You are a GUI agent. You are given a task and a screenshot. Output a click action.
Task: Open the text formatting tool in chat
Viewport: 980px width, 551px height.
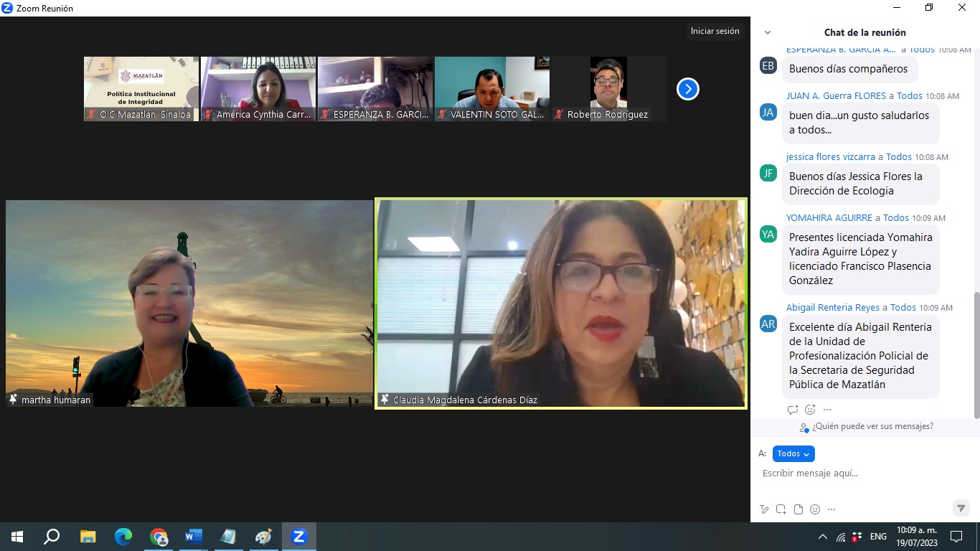764,509
